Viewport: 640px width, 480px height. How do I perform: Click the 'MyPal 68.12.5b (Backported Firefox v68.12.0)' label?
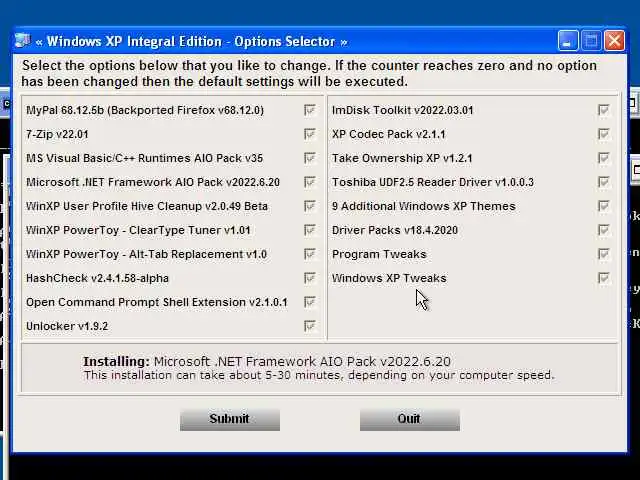(145, 110)
